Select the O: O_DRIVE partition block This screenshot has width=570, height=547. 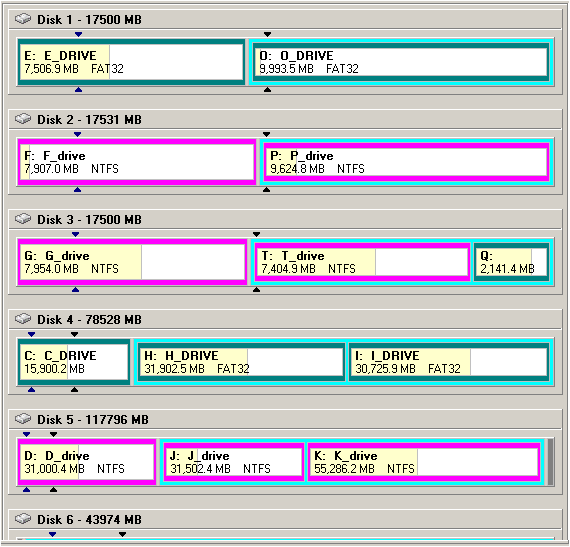click(401, 62)
